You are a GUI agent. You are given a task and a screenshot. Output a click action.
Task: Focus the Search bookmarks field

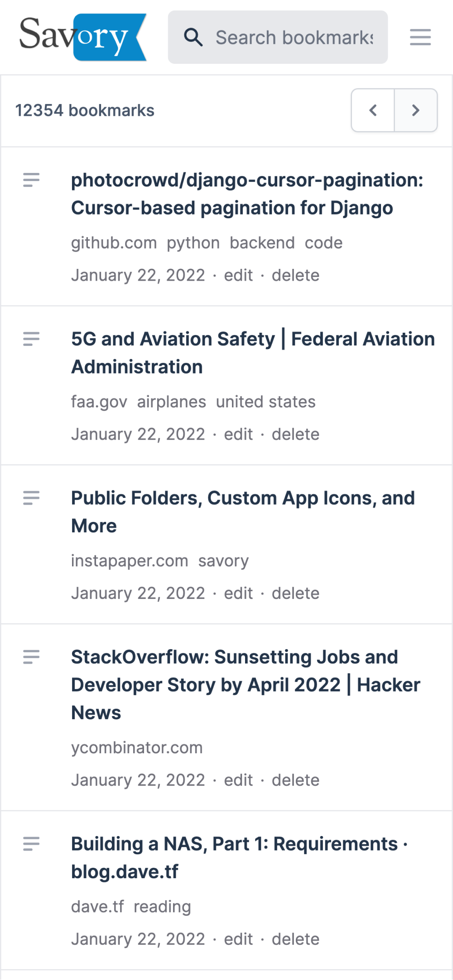tap(278, 37)
